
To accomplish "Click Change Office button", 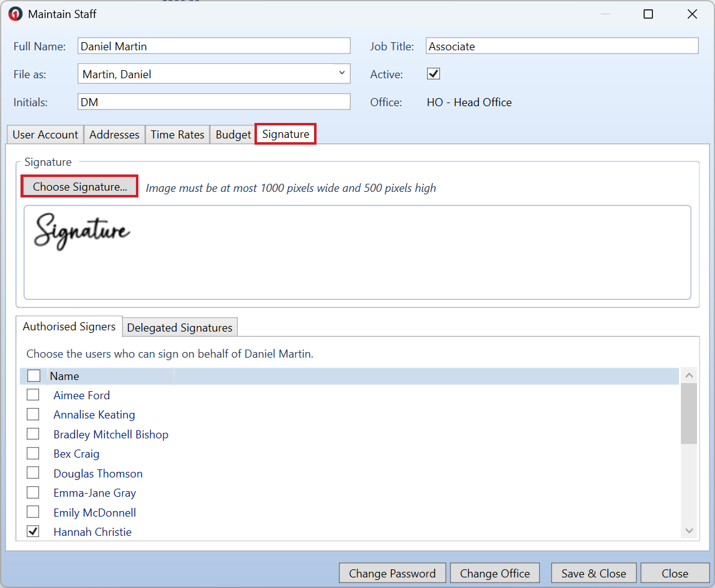I will tap(495, 573).
